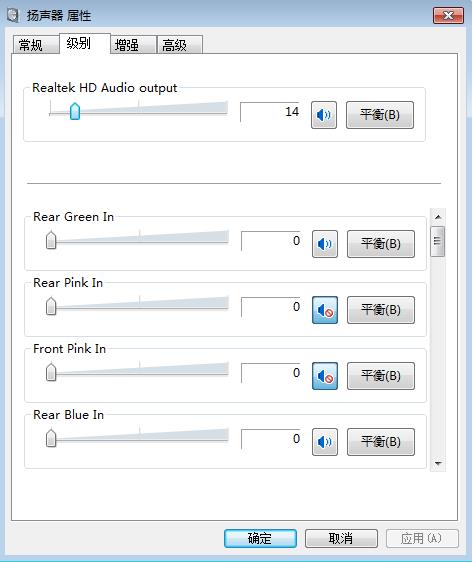Viewport: 472px width, 562px height.
Task: Open 平衡(B) for Realtek HD Audio output
Action: coord(380,115)
